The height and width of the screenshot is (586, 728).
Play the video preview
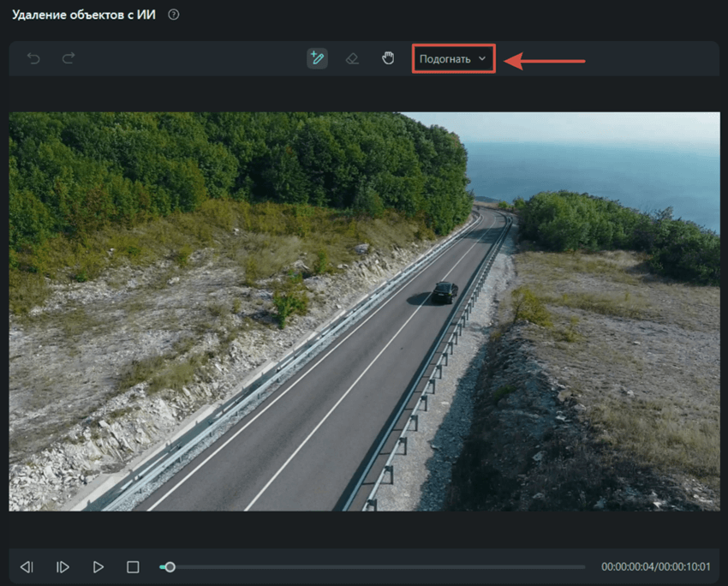[98, 566]
